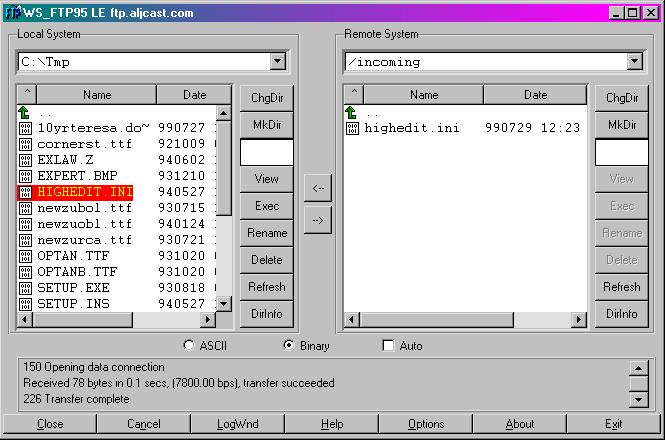Open the remote /incoming directory dropdown

click(x=634, y=62)
